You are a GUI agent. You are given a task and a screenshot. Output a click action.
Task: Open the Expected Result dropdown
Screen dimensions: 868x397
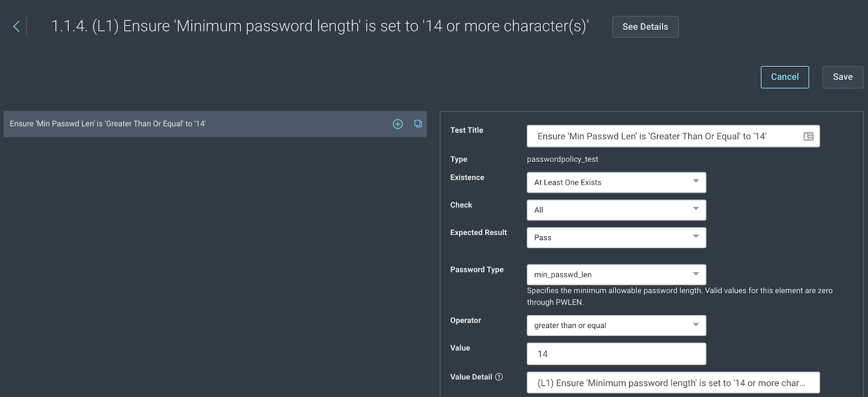coord(616,238)
